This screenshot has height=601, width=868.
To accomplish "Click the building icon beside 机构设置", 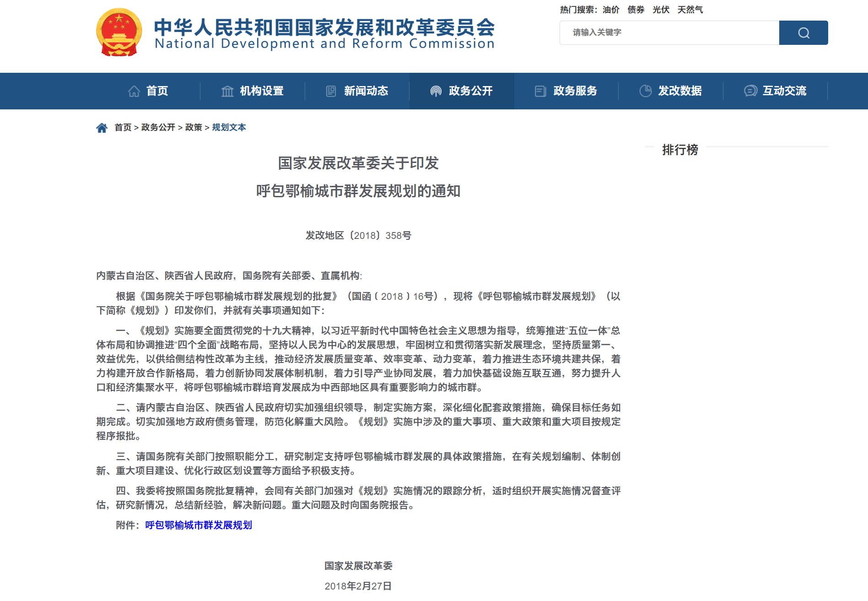I will tap(227, 91).
